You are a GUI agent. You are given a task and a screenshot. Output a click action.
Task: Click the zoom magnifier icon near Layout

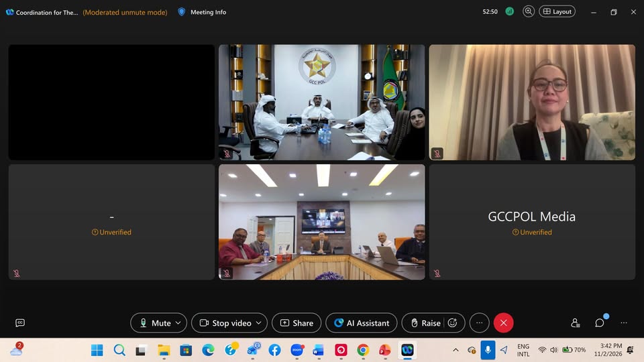tap(529, 11)
